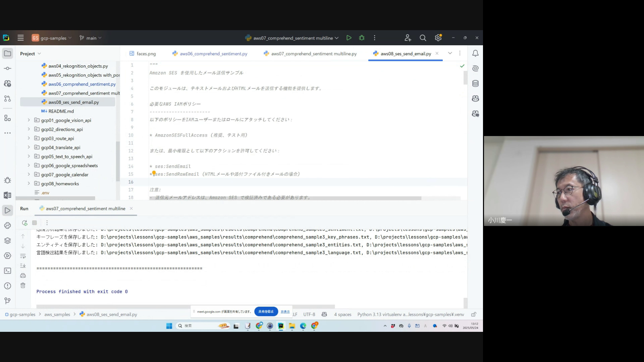Switch to aws06_comprehend_sentiment.py editor tab

pyautogui.click(x=213, y=54)
